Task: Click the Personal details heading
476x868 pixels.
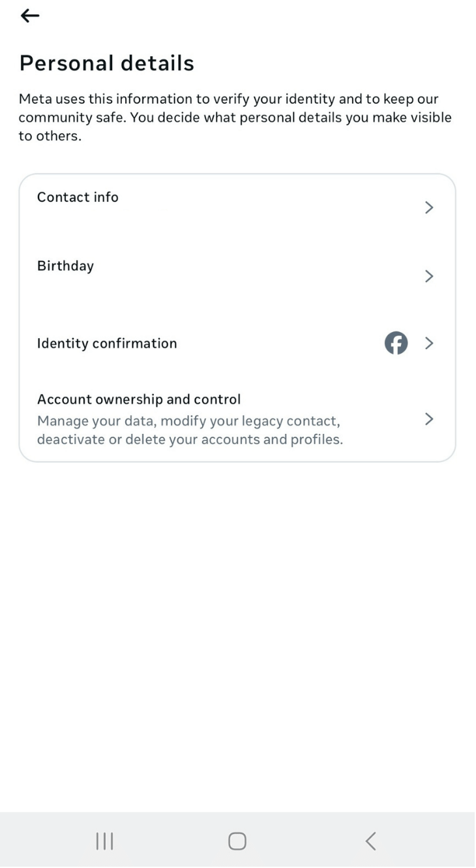Action: click(x=107, y=63)
